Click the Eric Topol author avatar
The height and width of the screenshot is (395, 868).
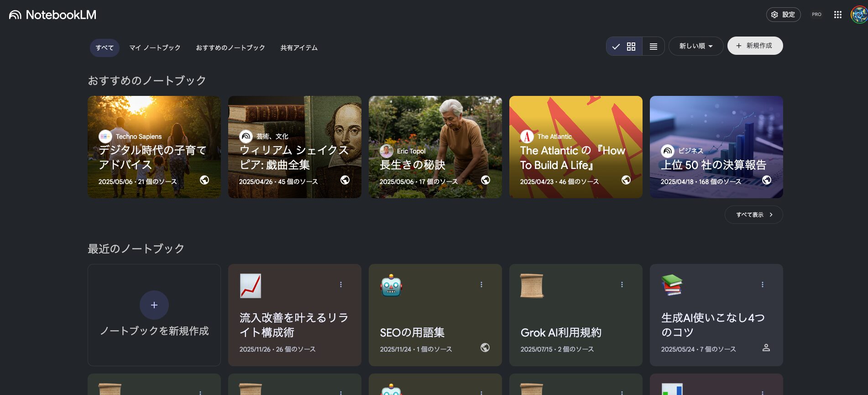point(387,151)
